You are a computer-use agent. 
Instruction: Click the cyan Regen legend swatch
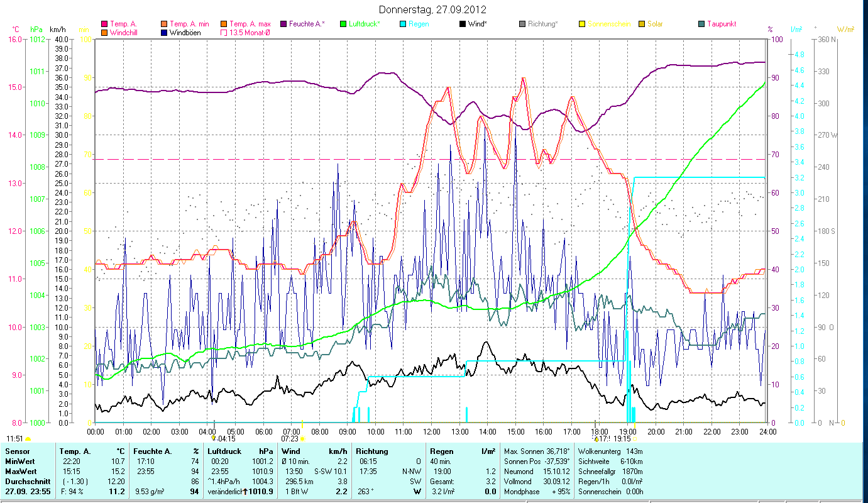(403, 24)
